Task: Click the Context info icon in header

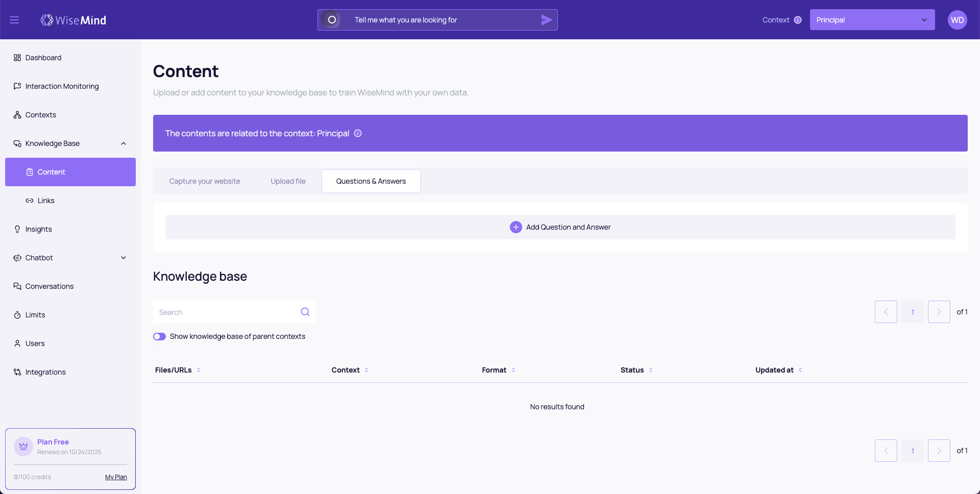Action: tap(798, 20)
